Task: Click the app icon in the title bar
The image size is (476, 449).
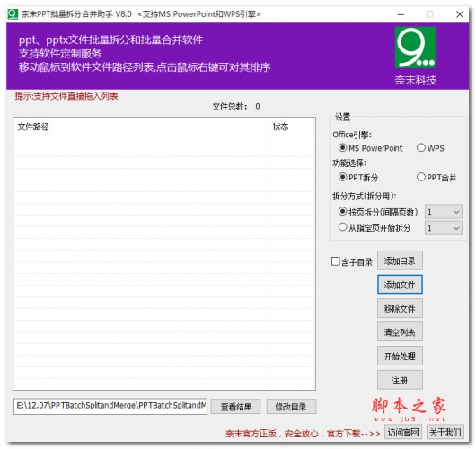Action: pos(13,14)
